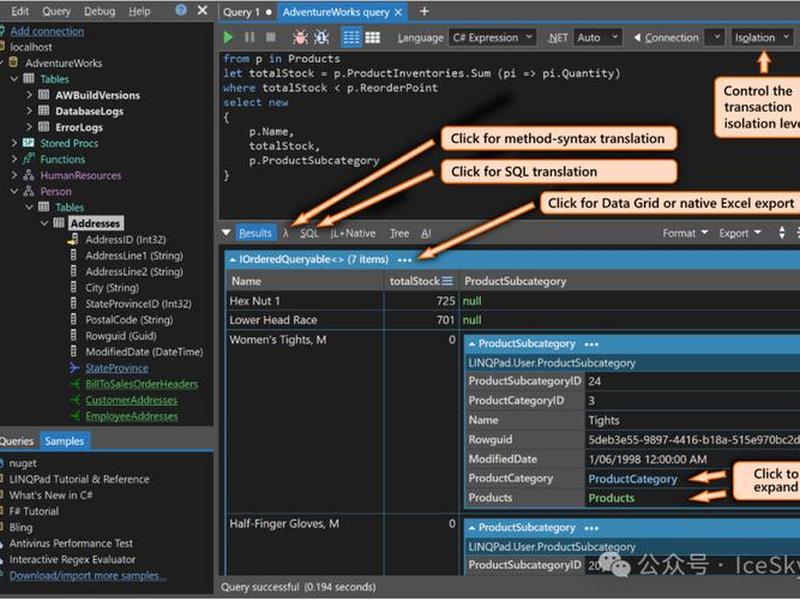Expand the ProductCategory link in results
The width and height of the screenshot is (800, 600).
633,479
